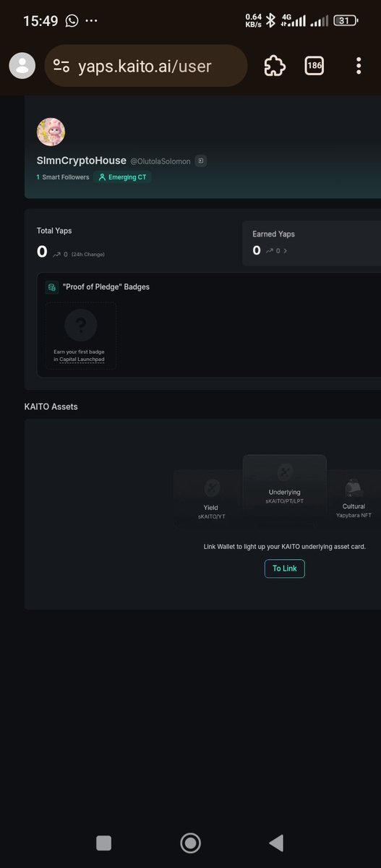Click the question mark badge placeholder
The width and height of the screenshot is (381, 868).
tap(80, 325)
